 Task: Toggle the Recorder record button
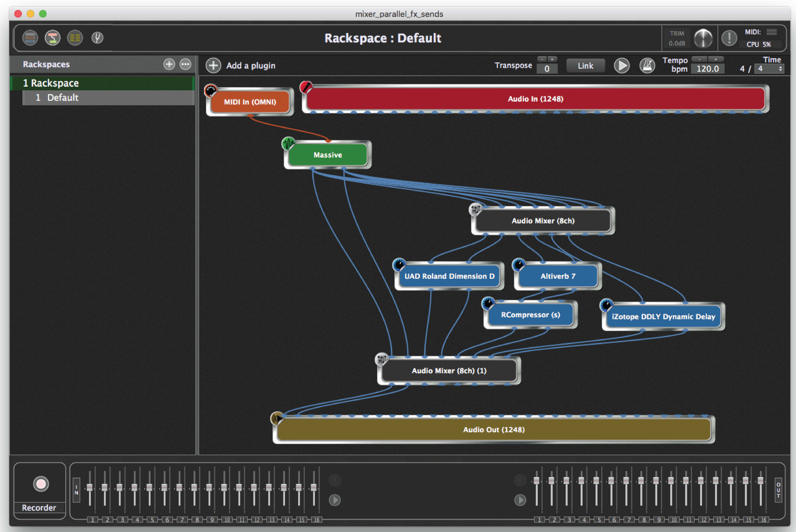(41, 484)
